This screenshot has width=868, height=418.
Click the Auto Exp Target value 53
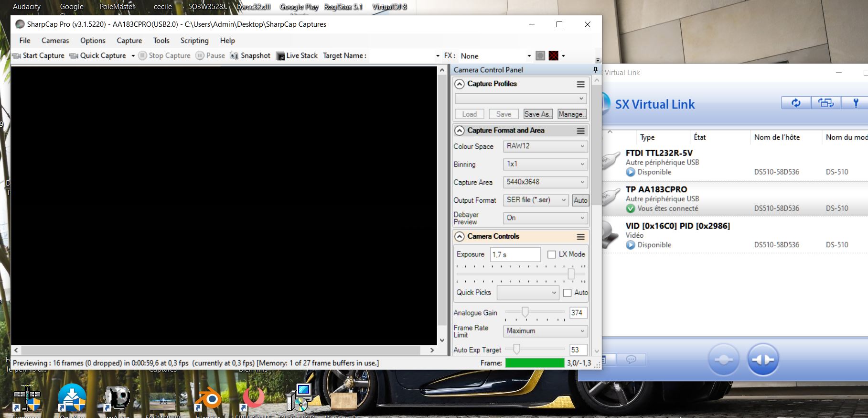(578, 350)
